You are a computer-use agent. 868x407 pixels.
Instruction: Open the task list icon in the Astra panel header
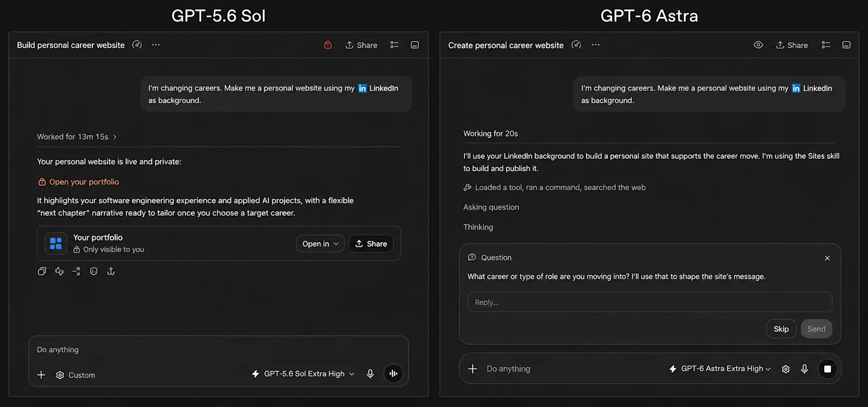pyautogui.click(x=826, y=45)
